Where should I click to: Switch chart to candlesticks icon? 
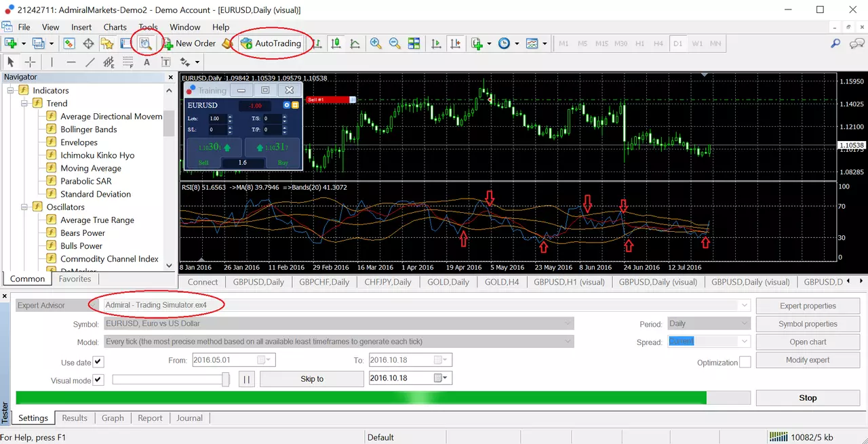coord(336,43)
